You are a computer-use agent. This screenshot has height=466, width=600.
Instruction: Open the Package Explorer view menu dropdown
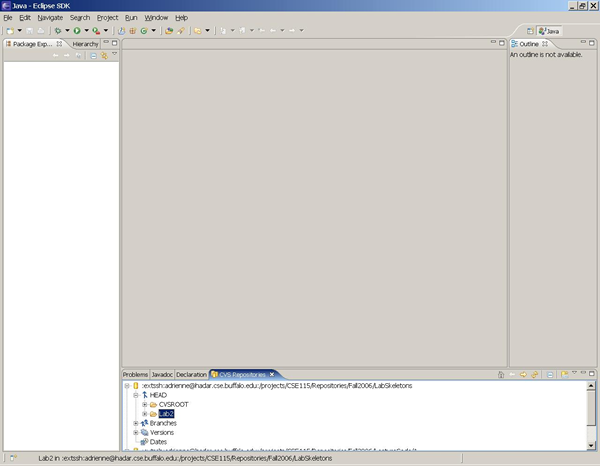[x=113, y=55]
